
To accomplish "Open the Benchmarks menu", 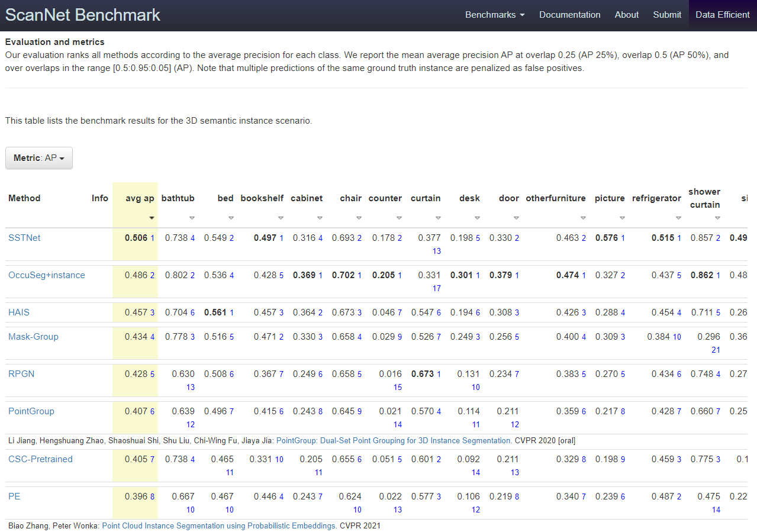I will [x=495, y=15].
